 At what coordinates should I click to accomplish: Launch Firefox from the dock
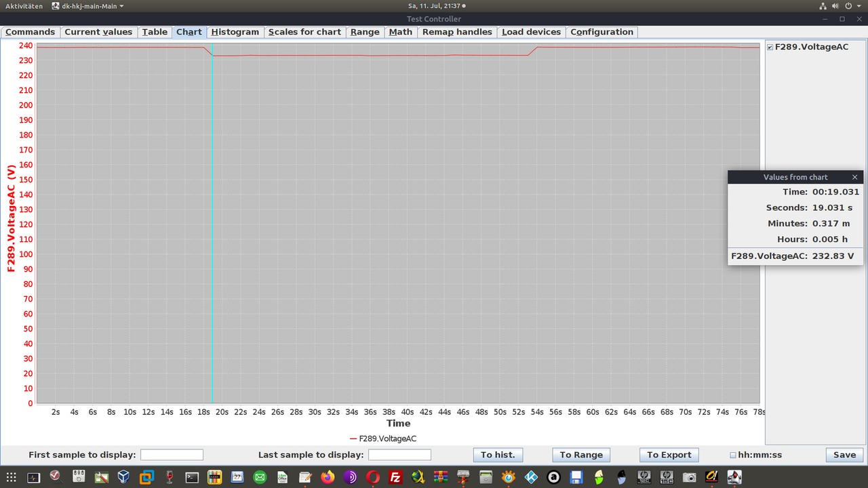[x=328, y=478]
